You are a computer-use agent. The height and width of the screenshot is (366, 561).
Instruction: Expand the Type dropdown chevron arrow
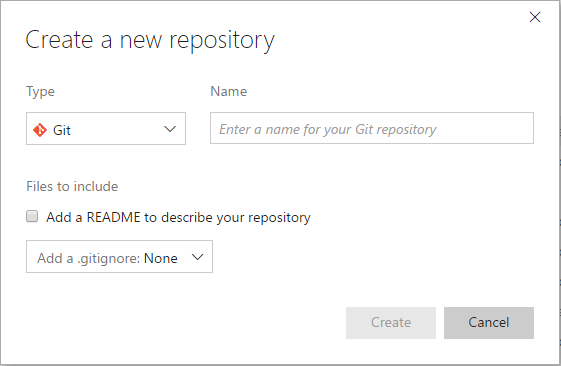coord(170,129)
